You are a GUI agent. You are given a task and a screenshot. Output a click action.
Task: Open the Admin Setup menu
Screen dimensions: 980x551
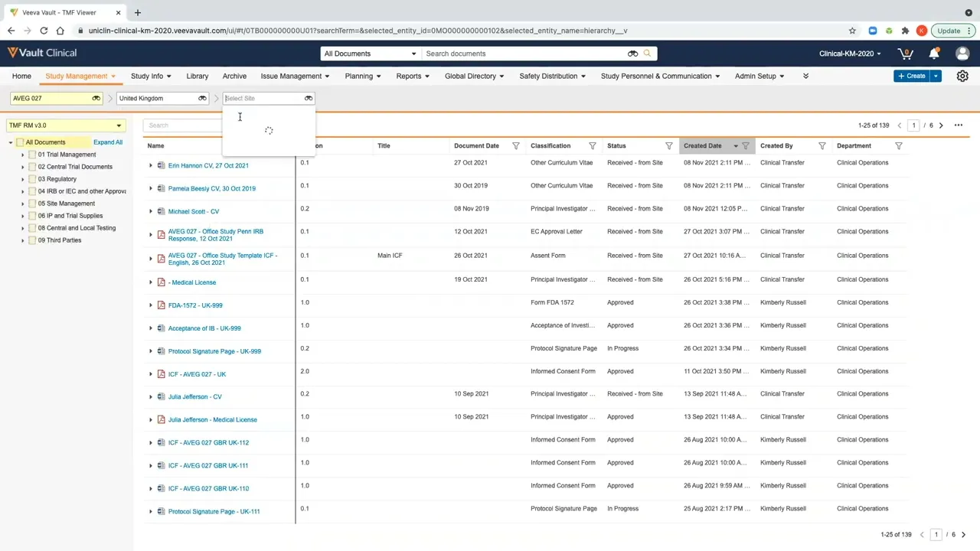[759, 76]
